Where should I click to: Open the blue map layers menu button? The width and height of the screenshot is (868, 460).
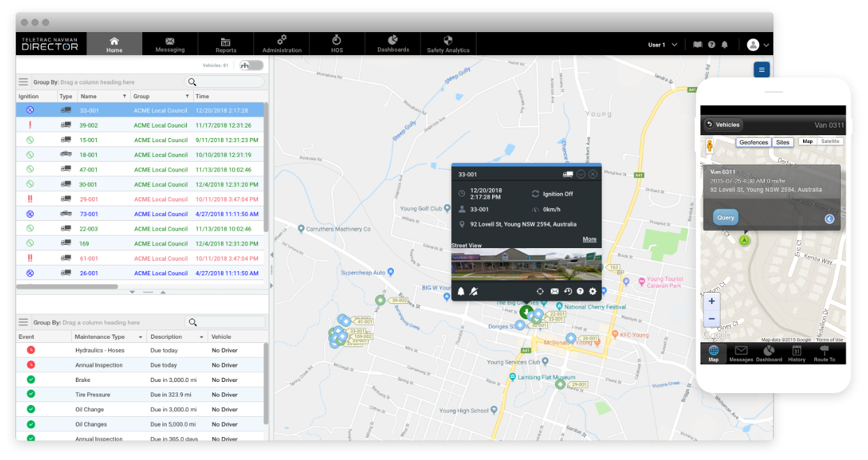tap(761, 69)
